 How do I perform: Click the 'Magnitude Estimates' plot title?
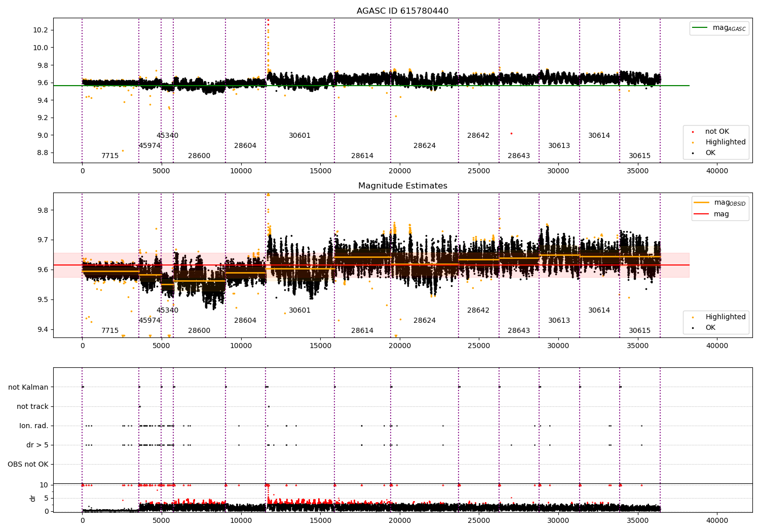402,186
